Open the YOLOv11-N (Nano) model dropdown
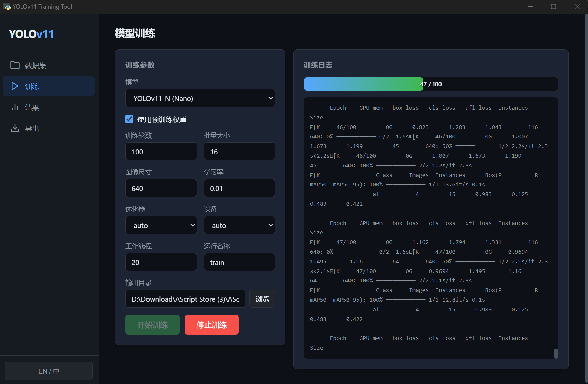Screen dimensions: 588x384 point(200,98)
